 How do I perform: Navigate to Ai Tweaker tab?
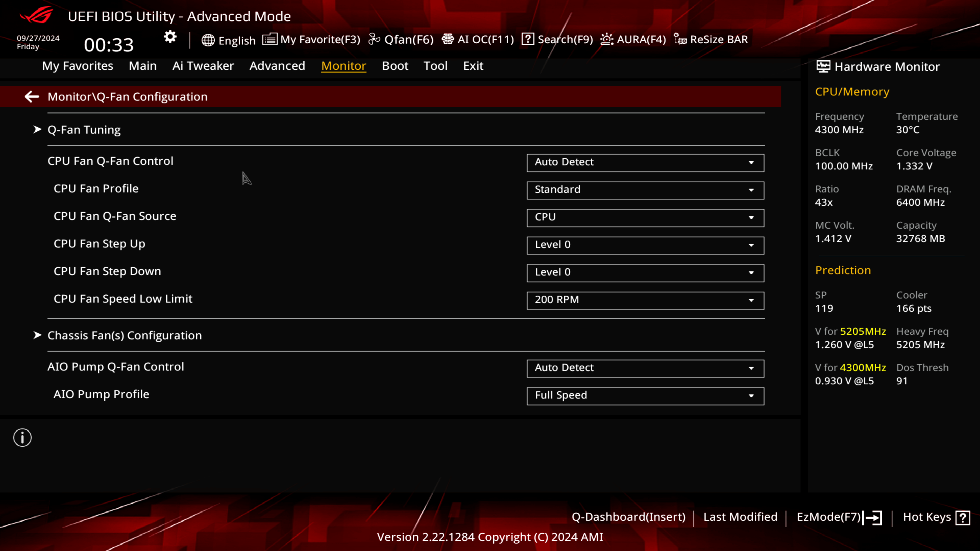(x=203, y=65)
